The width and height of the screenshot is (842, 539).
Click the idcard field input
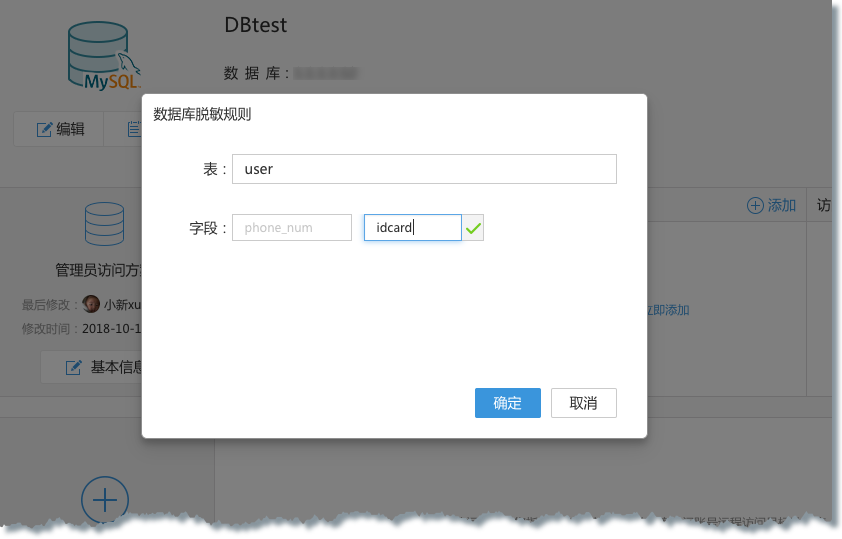412,228
